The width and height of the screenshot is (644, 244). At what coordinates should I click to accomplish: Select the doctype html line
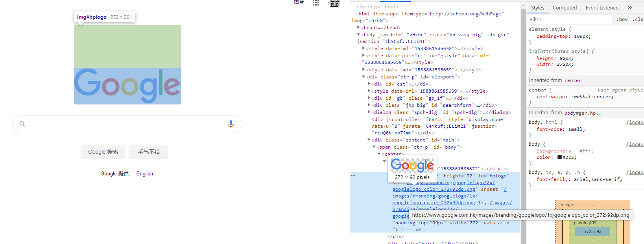click(377, 7)
